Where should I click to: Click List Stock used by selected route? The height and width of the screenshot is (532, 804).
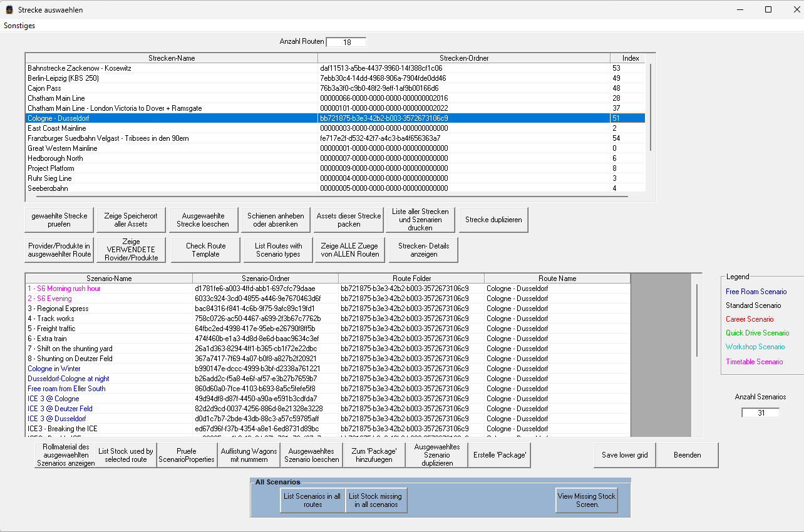click(126, 455)
